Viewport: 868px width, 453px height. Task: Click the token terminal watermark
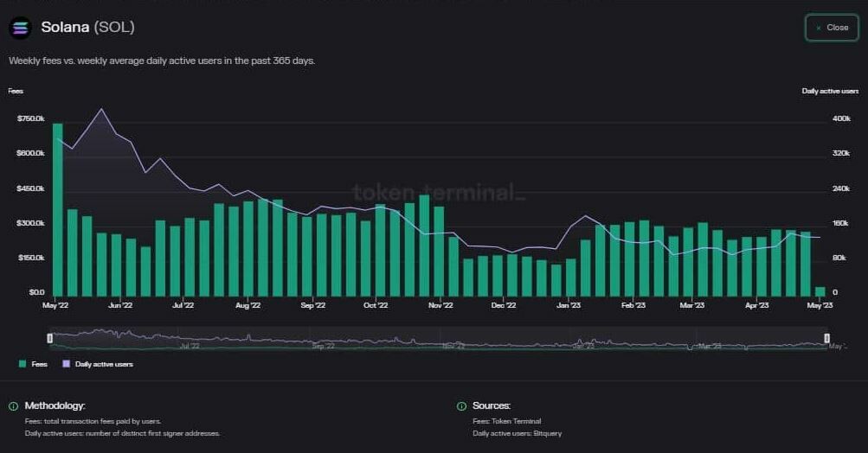click(438, 192)
